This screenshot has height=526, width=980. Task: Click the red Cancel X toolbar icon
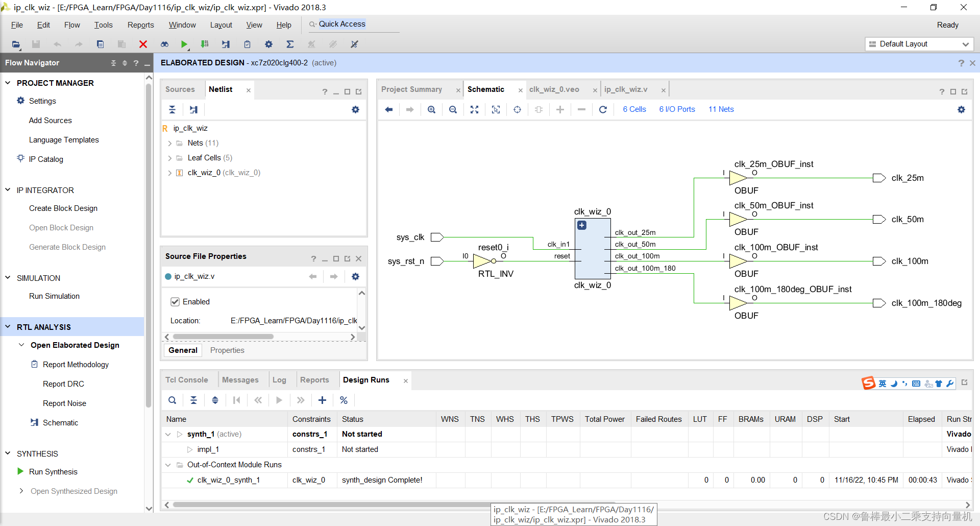[143, 44]
